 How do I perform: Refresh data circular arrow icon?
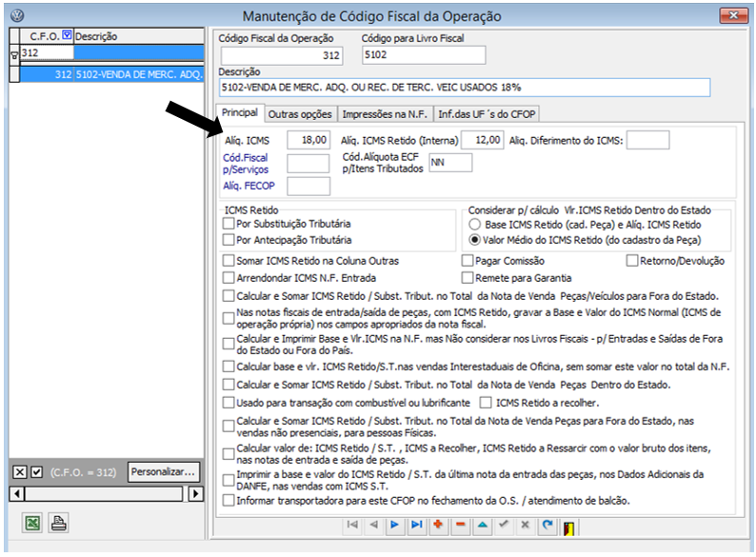(x=547, y=525)
